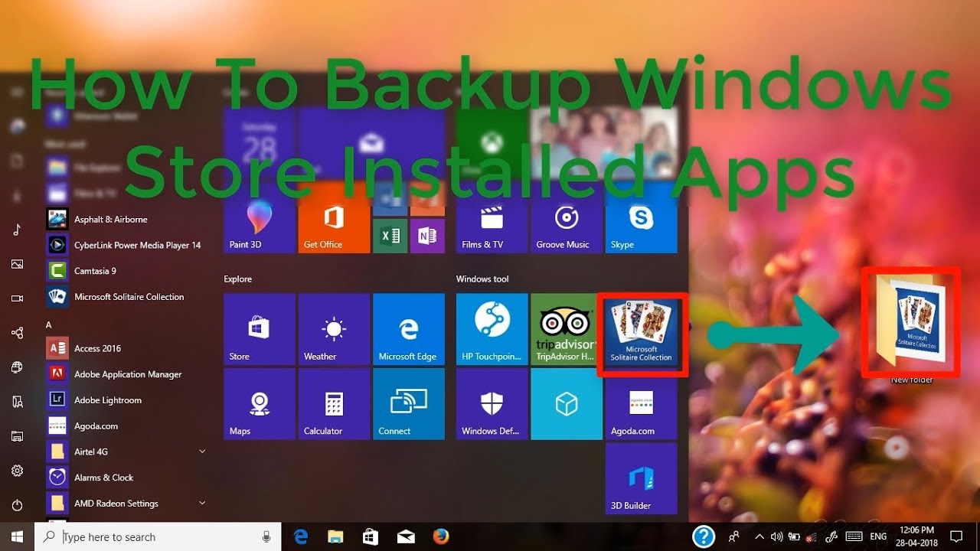Click the Power icon in Start

(17, 505)
